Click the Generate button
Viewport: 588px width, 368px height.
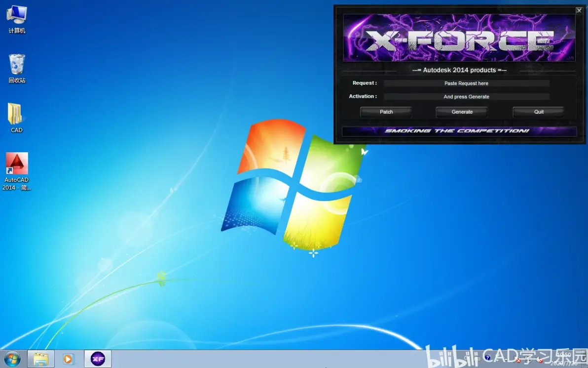pos(462,112)
